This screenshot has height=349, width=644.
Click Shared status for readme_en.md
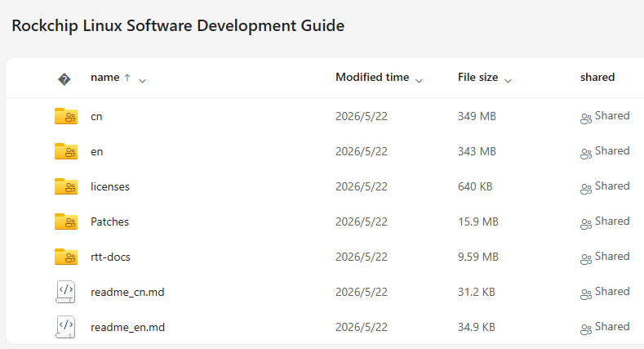[612, 327]
